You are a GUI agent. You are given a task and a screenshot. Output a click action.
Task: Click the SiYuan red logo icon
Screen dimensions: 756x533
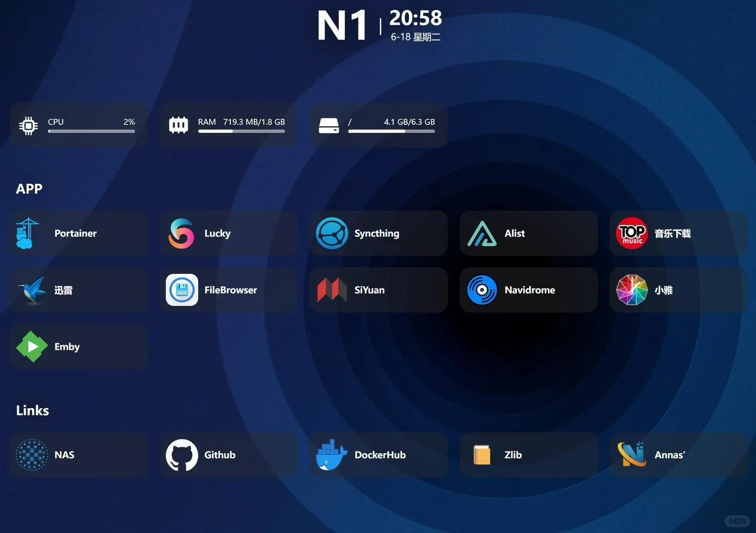coord(331,290)
